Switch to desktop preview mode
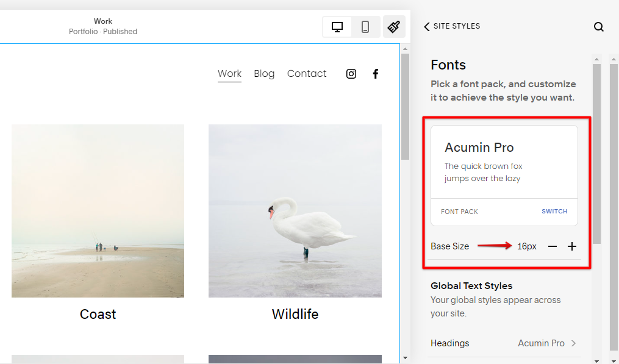The image size is (619, 364). pos(337,27)
